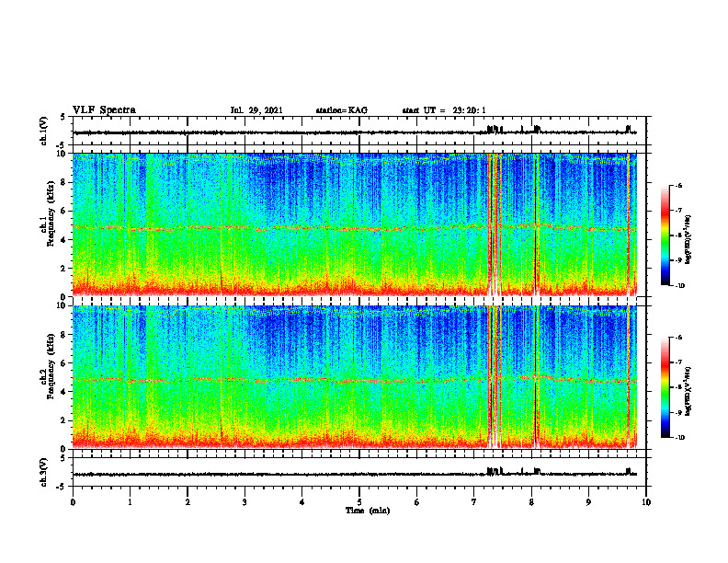Screen dimensions: 728x563
Task: Click the 'station=KAG' label
Action: [x=342, y=110]
